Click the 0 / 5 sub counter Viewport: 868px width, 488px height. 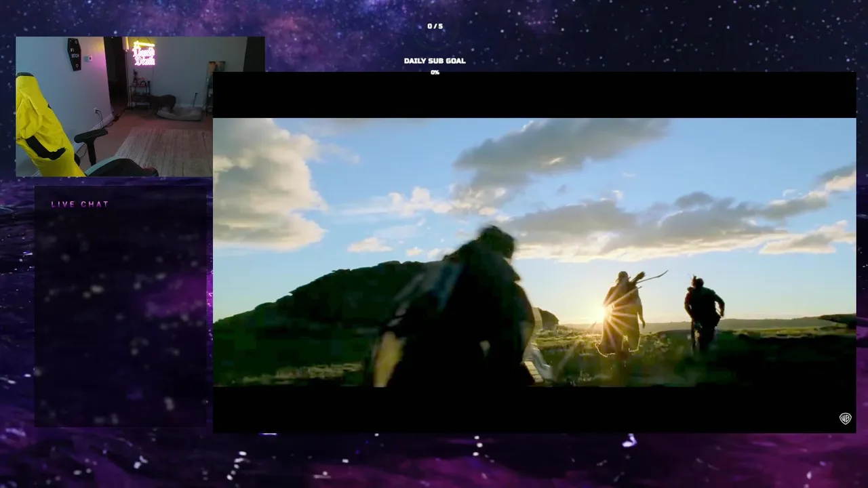point(435,26)
